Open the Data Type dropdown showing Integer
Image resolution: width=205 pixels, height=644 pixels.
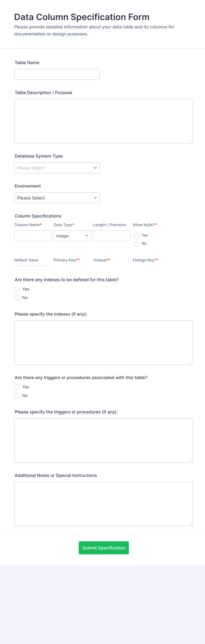(72, 236)
